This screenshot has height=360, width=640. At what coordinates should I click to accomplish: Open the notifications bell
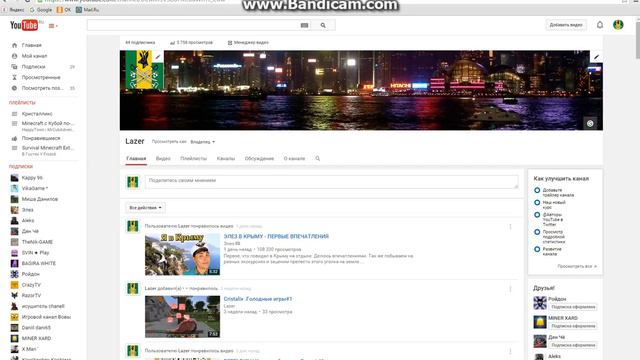click(600, 25)
